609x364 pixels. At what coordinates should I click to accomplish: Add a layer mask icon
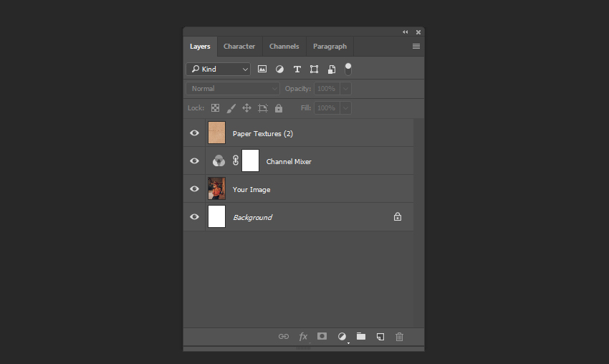322,336
